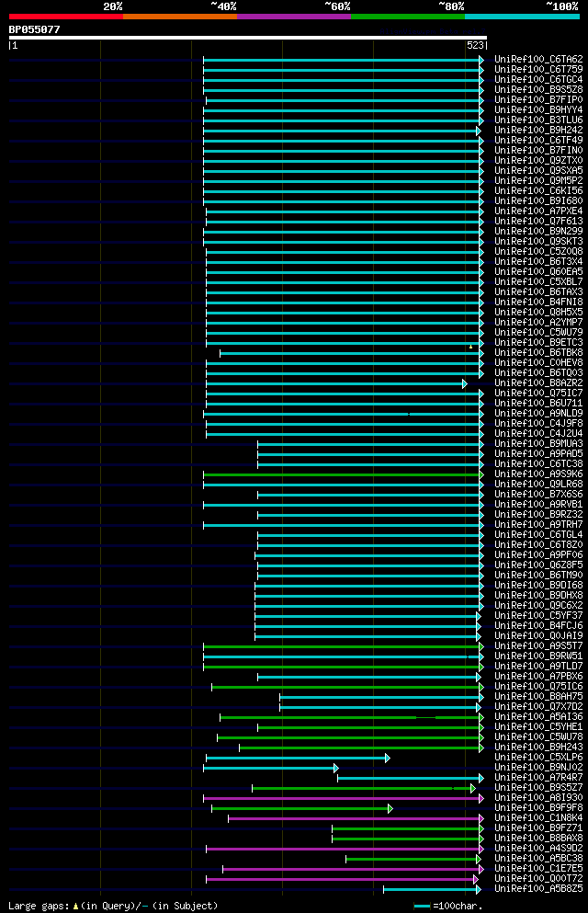
Task: Click the arrowhead ending the UniRef100_B9H242 bar
Action: click(x=478, y=131)
